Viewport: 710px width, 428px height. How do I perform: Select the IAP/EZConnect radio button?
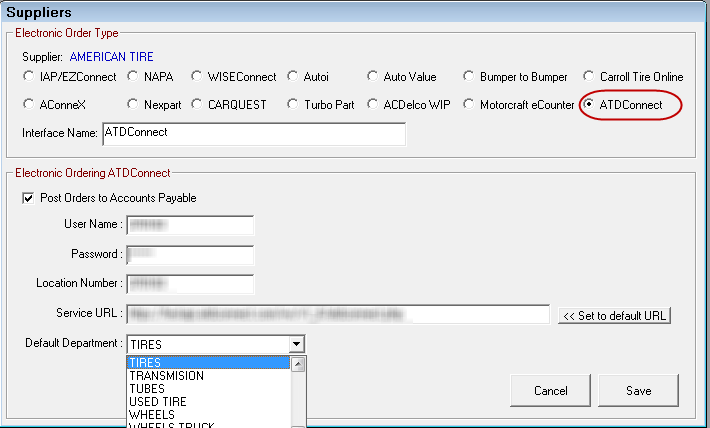[x=28, y=77]
